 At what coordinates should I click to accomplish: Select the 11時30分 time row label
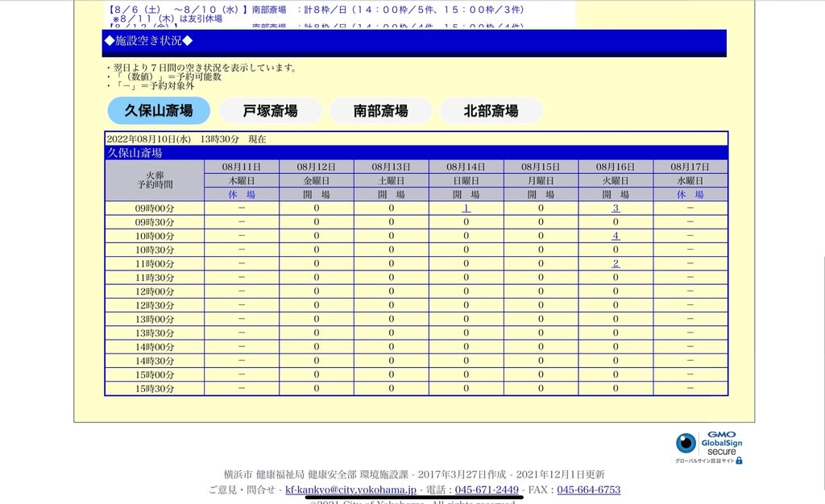(155, 278)
